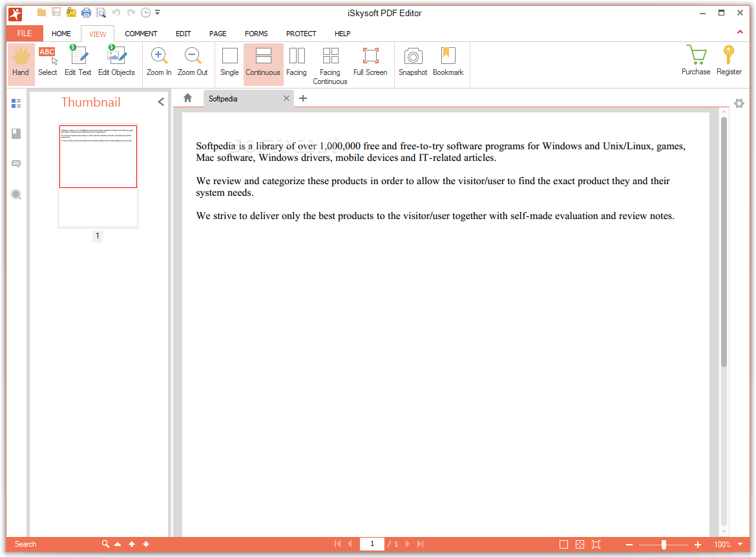Open the Comments sidebar panel
This screenshot has height=557, width=756.
(x=16, y=164)
